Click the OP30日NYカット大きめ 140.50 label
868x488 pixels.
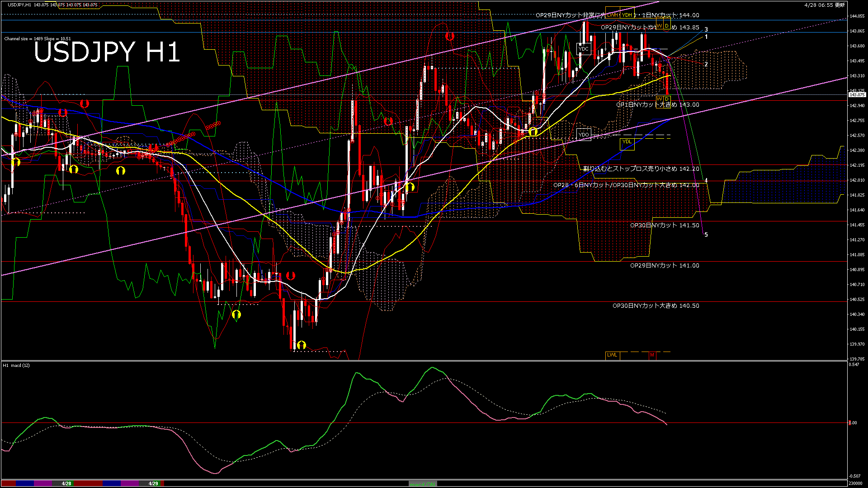click(x=656, y=306)
